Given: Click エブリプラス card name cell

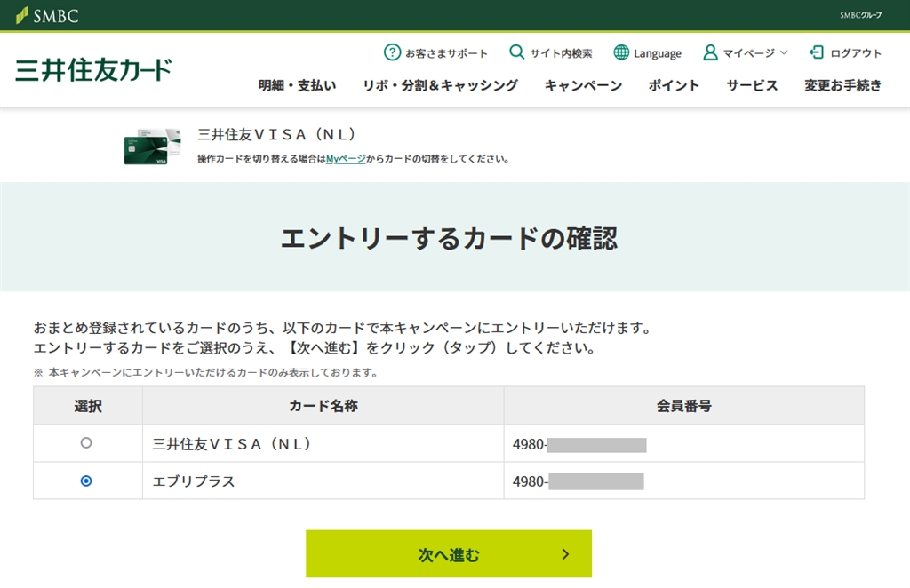Looking at the screenshot, I should point(323,481).
